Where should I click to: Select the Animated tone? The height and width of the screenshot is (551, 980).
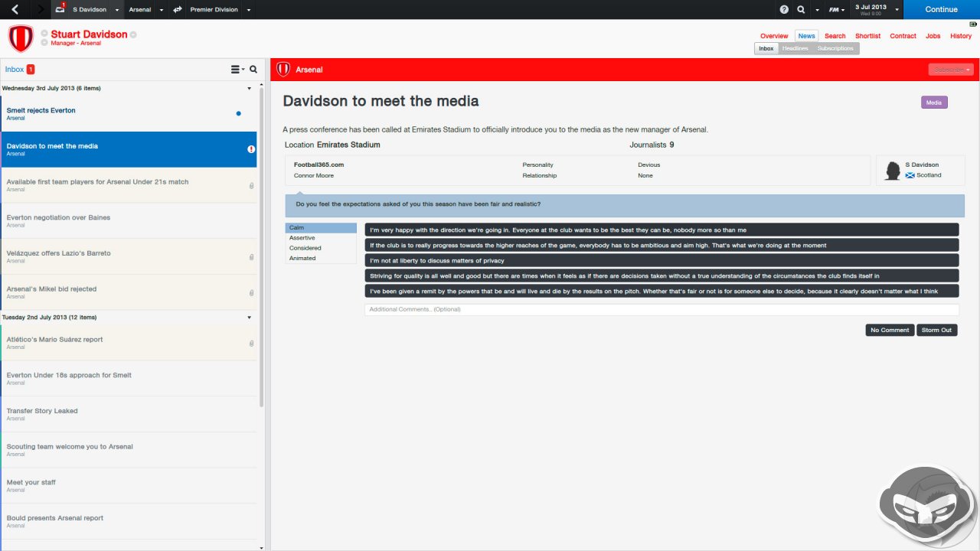tap(321, 258)
